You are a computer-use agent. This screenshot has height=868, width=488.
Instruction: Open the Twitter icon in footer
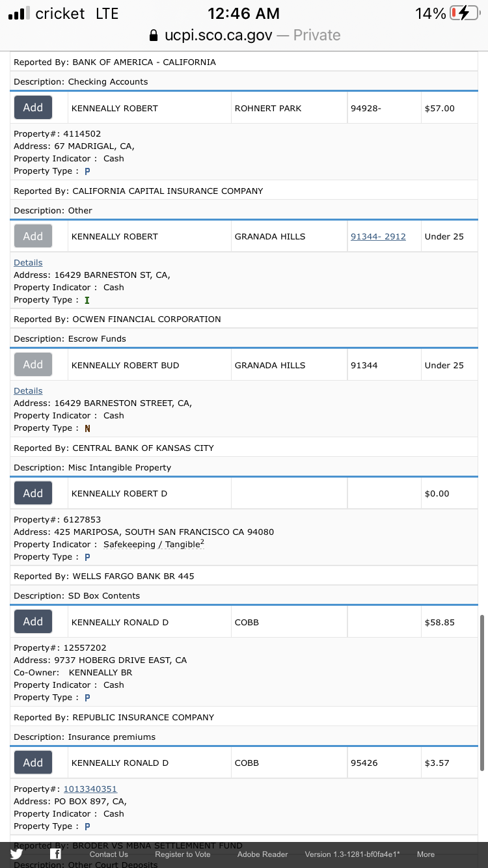tap(16, 854)
